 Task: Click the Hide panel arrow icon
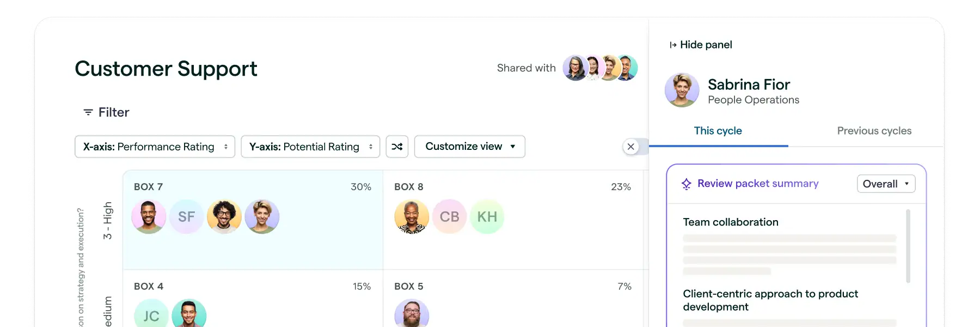(673, 44)
